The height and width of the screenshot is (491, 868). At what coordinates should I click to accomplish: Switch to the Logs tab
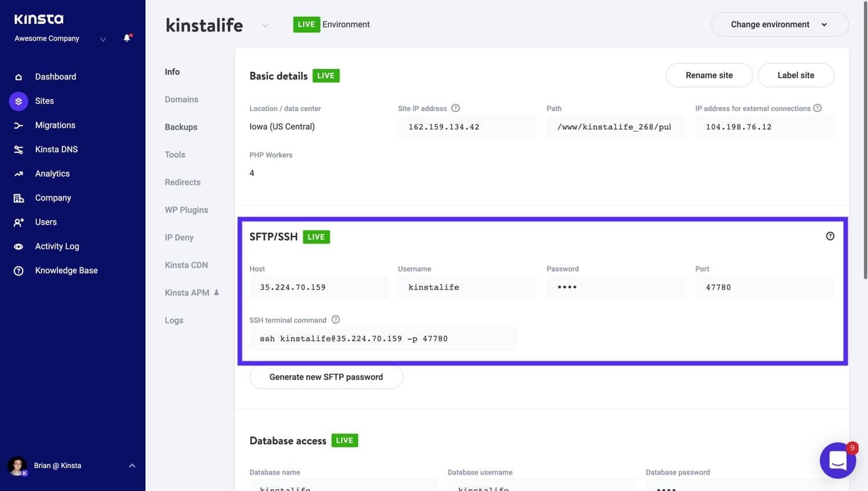174,320
